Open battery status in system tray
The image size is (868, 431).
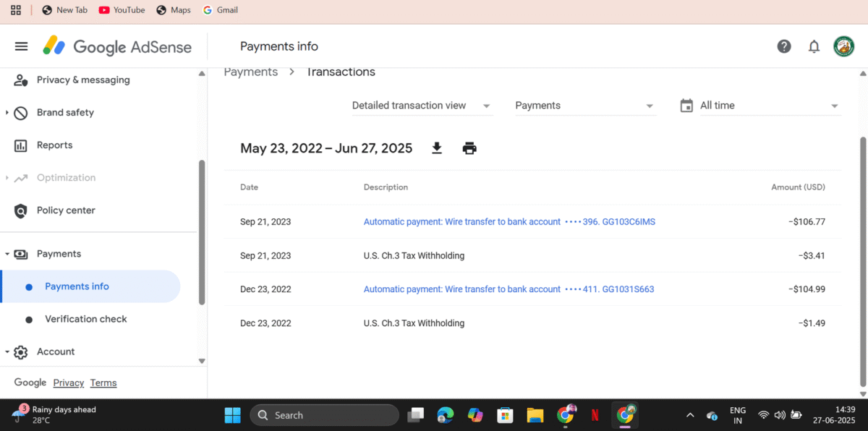(x=796, y=415)
